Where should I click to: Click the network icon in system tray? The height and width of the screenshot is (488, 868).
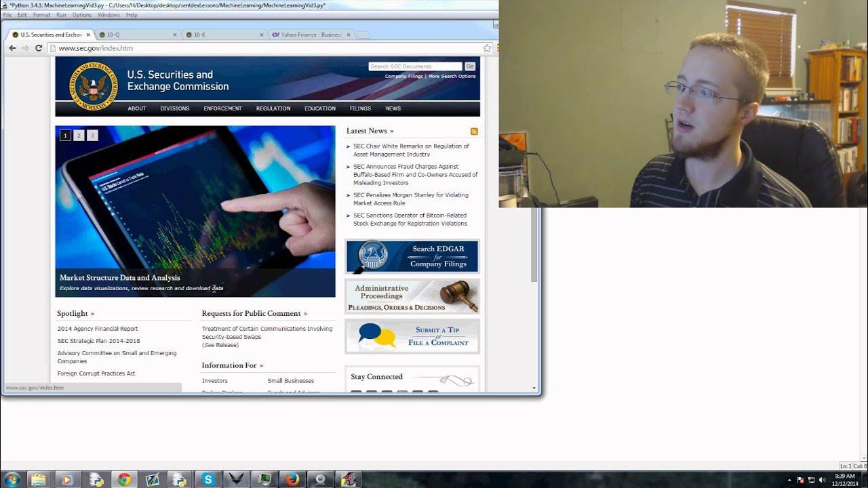(x=812, y=480)
